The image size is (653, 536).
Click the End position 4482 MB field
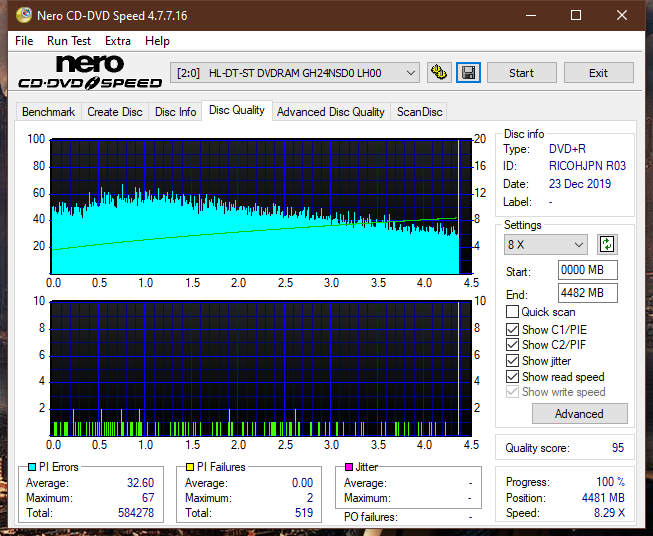(x=588, y=293)
